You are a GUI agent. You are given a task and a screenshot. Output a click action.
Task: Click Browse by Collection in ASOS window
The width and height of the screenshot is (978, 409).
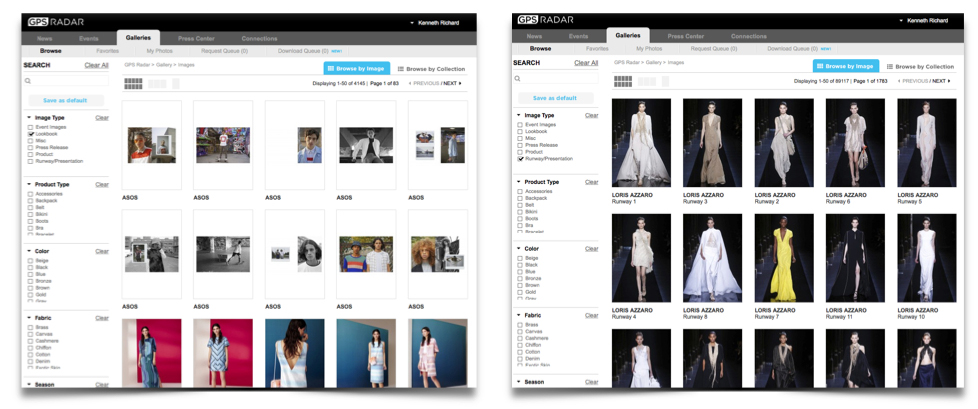pyautogui.click(x=432, y=69)
